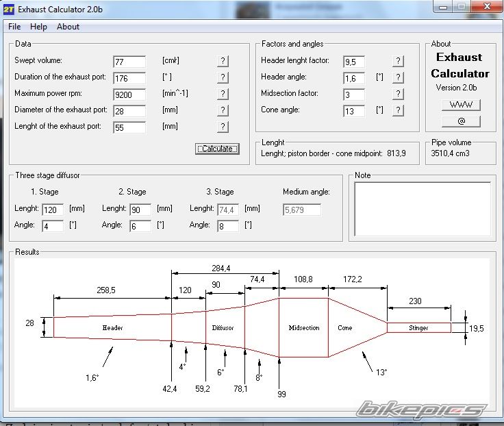Show help for Cone angle
The height and width of the screenshot is (426, 504).
point(398,110)
